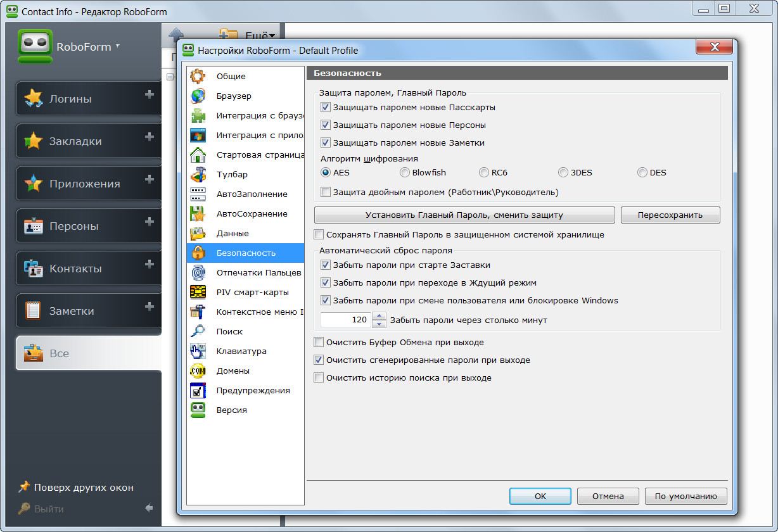Select the Blowfish encryption algorithm
The width and height of the screenshot is (778, 532).
(404, 172)
